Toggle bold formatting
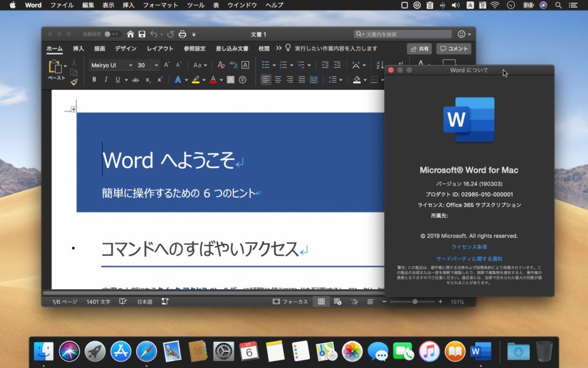Image resolution: width=588 pixels, height=368 pixels. click(x=94, y=79)
